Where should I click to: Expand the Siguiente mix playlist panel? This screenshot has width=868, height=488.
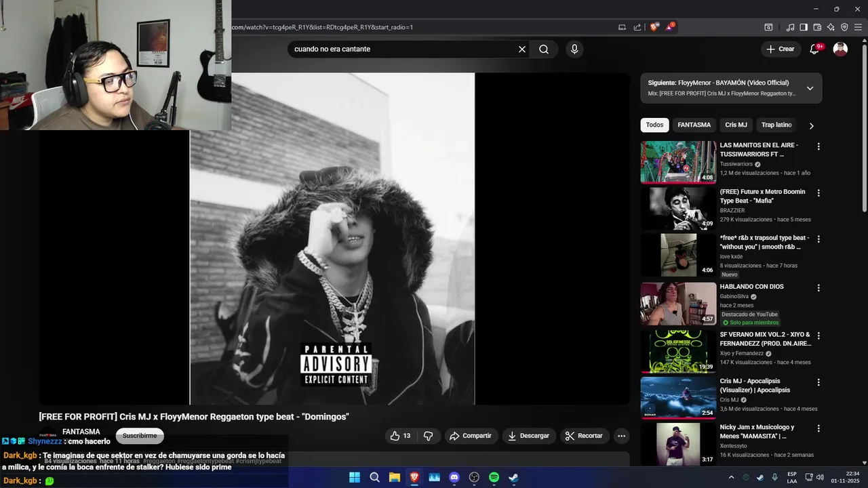(x=810, y=88)
